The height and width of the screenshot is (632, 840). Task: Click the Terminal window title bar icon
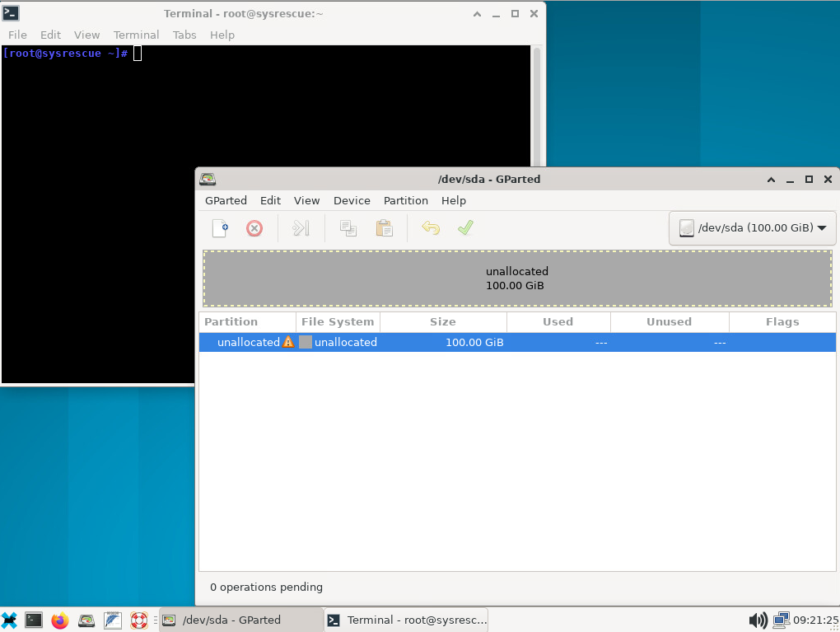click(x=11, y=13)
